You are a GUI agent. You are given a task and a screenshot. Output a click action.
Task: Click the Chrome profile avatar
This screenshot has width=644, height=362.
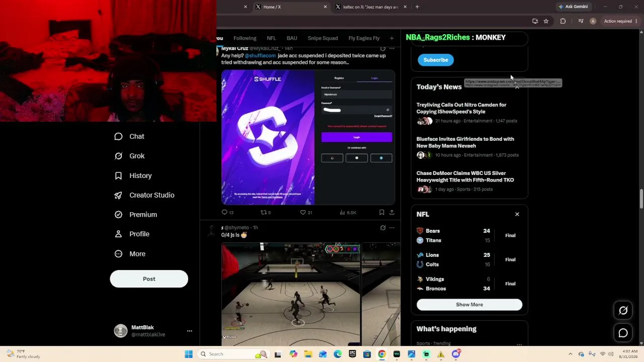point(593,21)
